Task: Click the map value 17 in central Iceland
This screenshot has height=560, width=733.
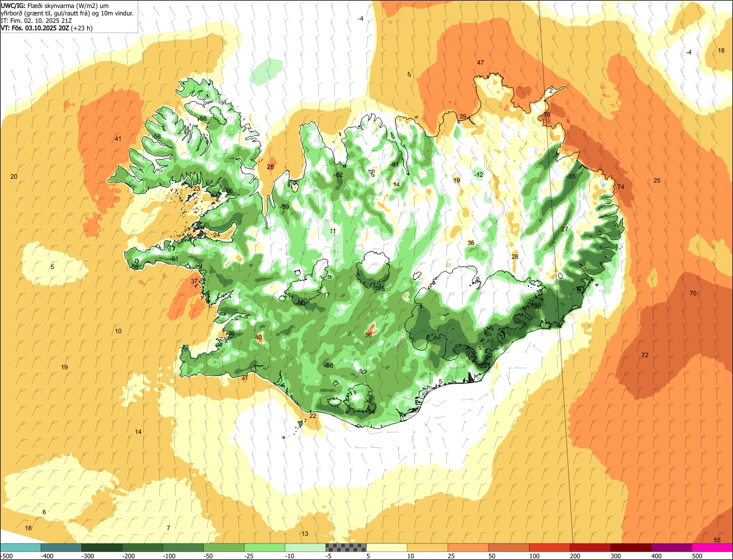Action: [x=326, y=295]
